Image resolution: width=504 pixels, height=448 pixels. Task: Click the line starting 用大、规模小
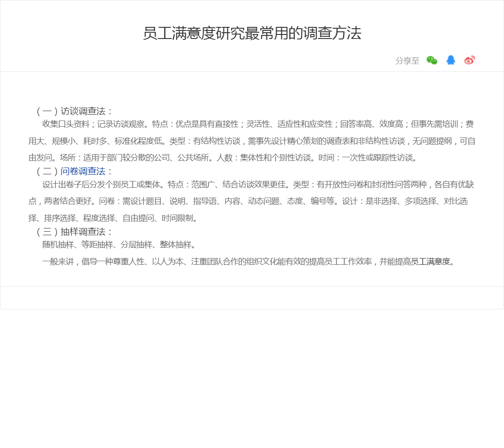252,141
